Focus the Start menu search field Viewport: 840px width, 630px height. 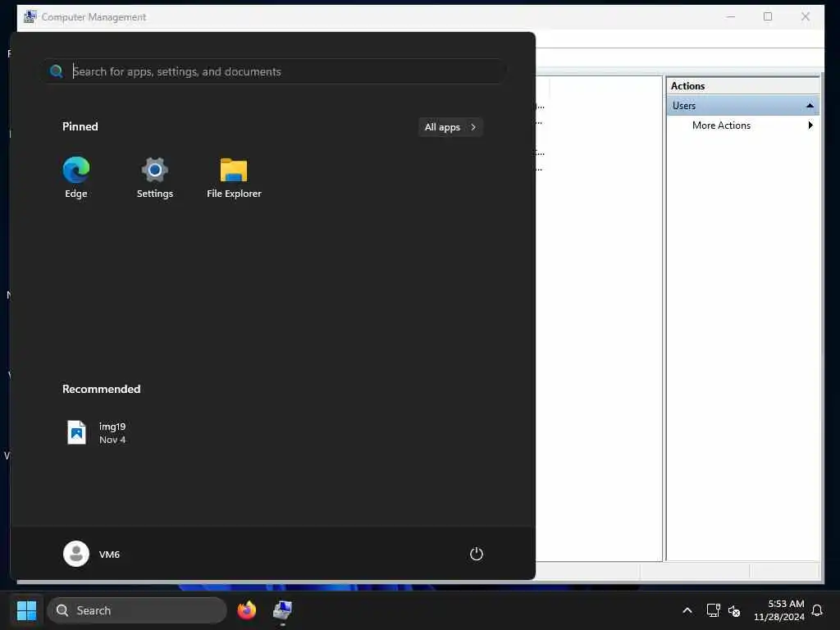tap(275, 71)
